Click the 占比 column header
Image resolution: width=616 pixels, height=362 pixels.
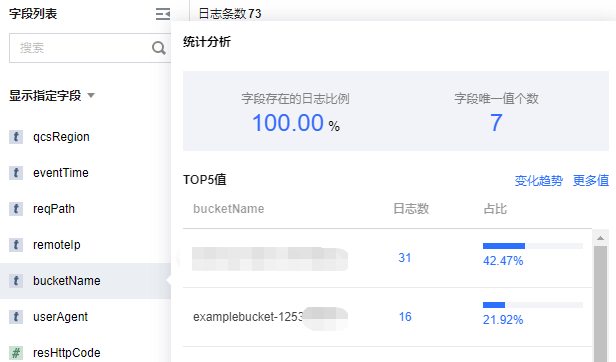point(495,209)
